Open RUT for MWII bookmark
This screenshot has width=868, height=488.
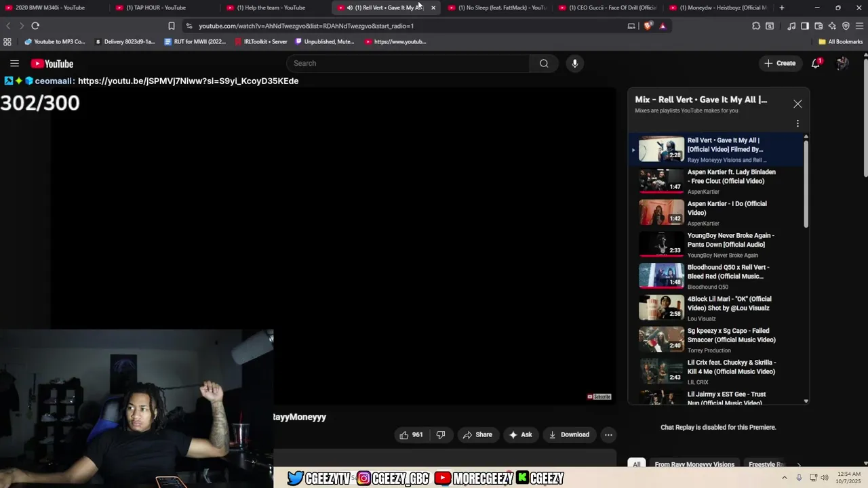(195, 41)
